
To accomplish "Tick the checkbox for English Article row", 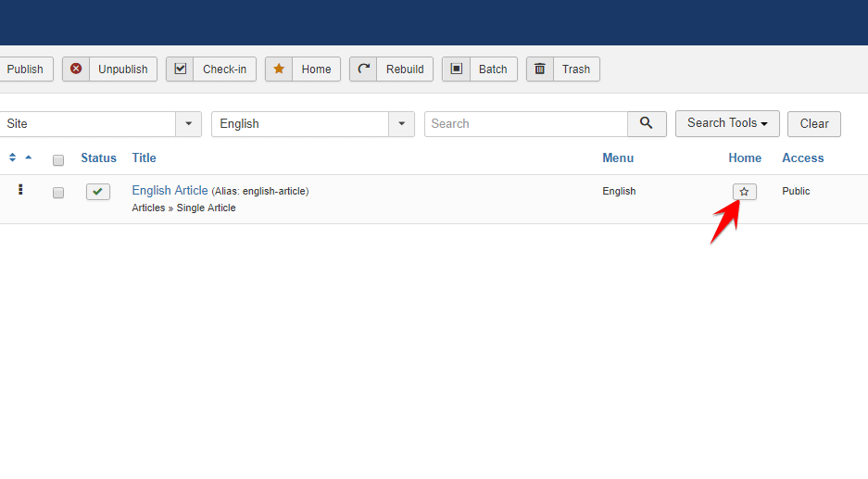I will [x=58, y=193].
